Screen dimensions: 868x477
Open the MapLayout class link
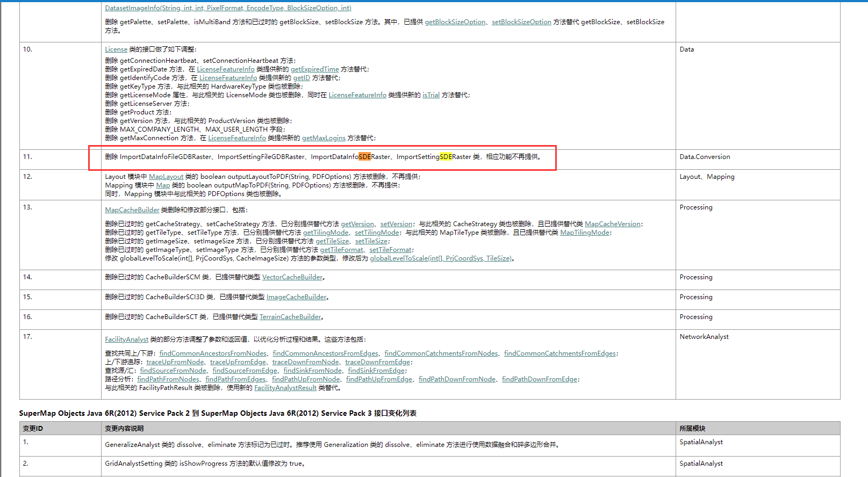(x=166, y=177)
